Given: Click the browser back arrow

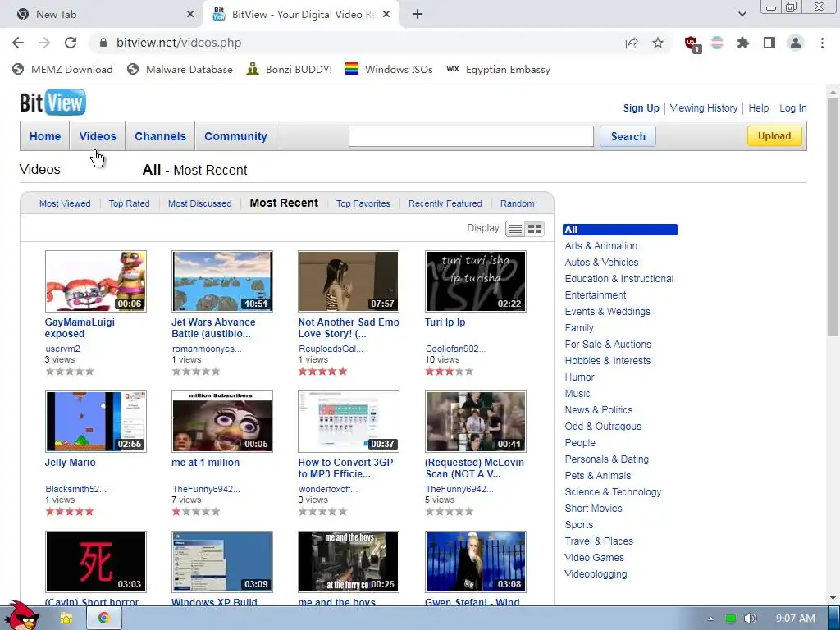Looking at the screenshot, I should click(x=18, y=43).
